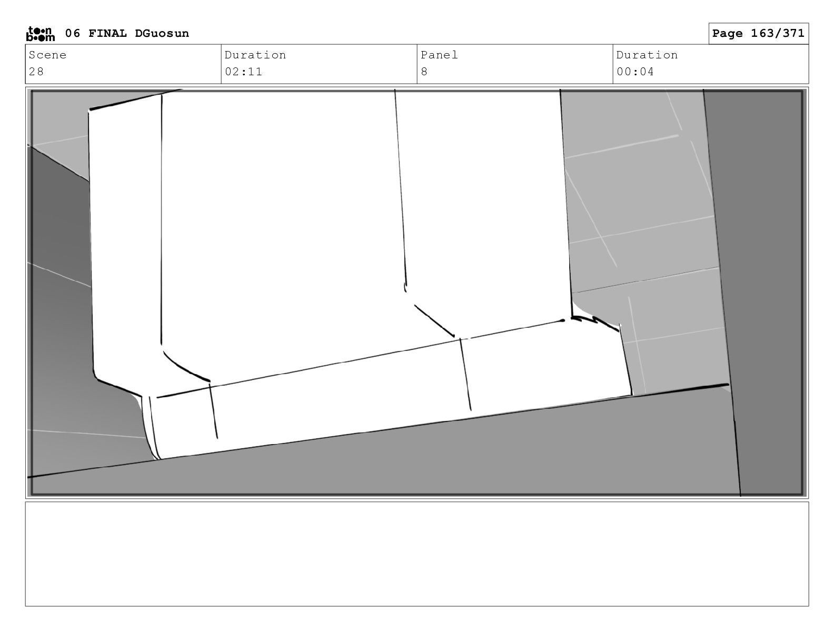
Task: Click the first Duration header label
Action: (x=255, y=55)
